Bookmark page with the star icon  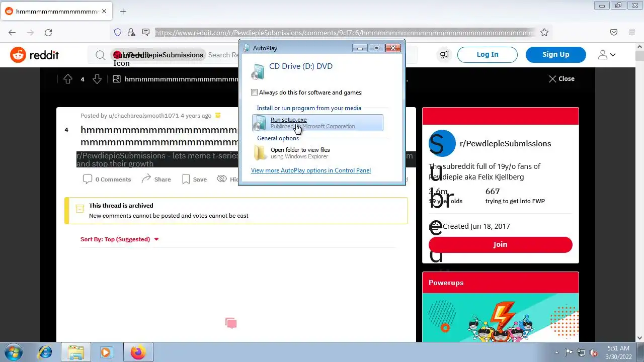point(544,32)
